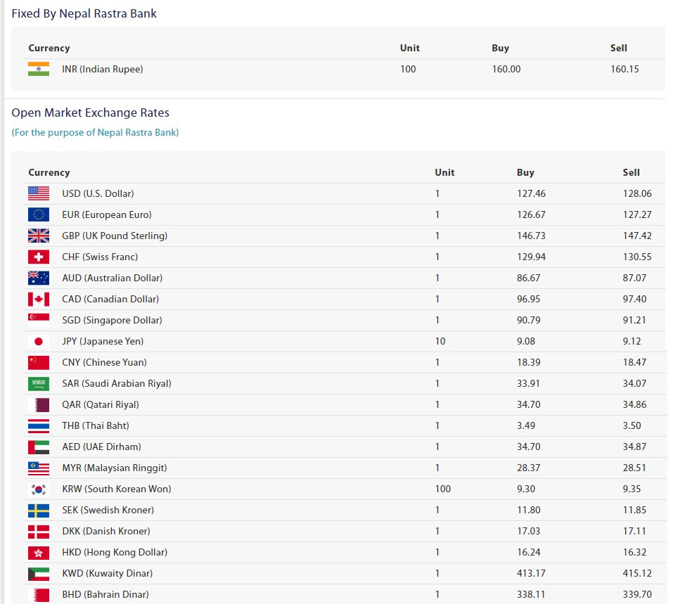Select JPY (Japanese Yen) label
The width and height of the screenshot is (685, 616).
[x=103, y=341]
